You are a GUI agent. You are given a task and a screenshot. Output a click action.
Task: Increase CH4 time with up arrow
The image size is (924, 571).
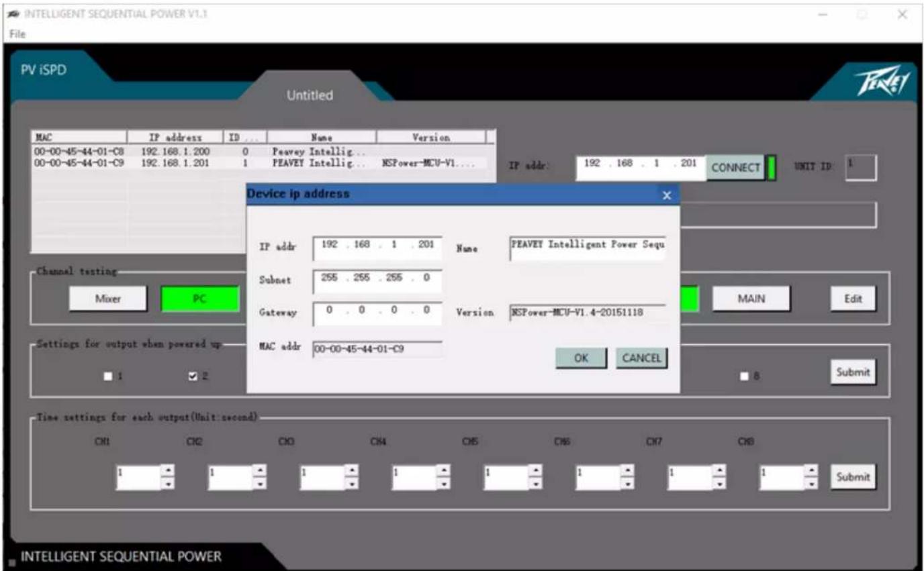pos(445,470)
